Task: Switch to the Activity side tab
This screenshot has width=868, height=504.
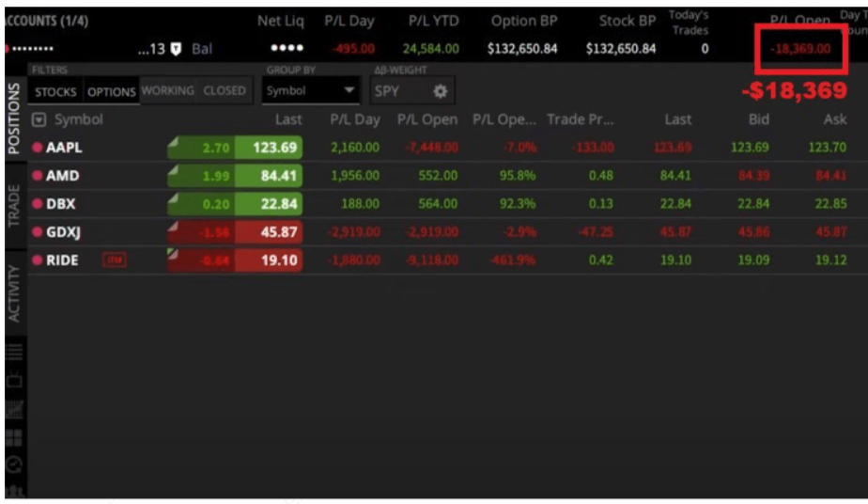Action: tap(14, 293)
